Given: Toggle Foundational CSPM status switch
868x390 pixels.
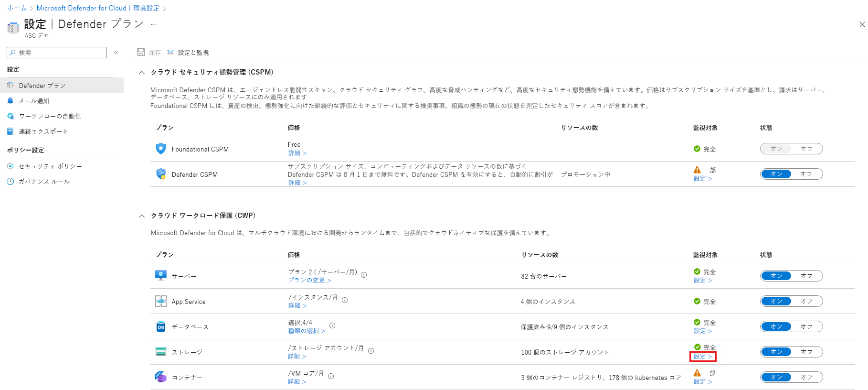Looking at the screenshot, I should point(791,149).
